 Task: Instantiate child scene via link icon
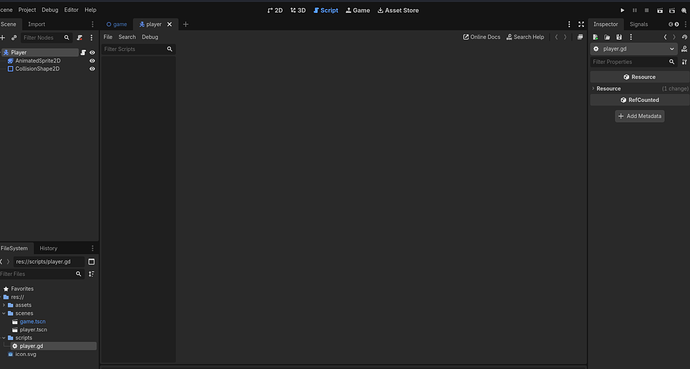click(14, 38)
